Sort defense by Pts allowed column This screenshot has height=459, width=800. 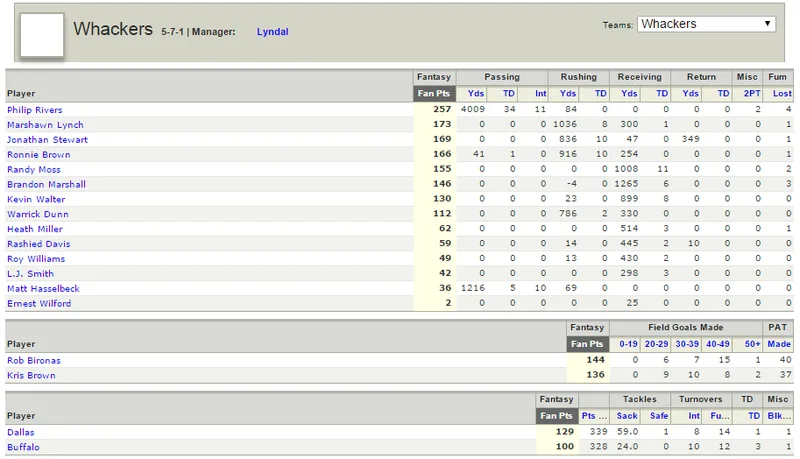[594, 416]
